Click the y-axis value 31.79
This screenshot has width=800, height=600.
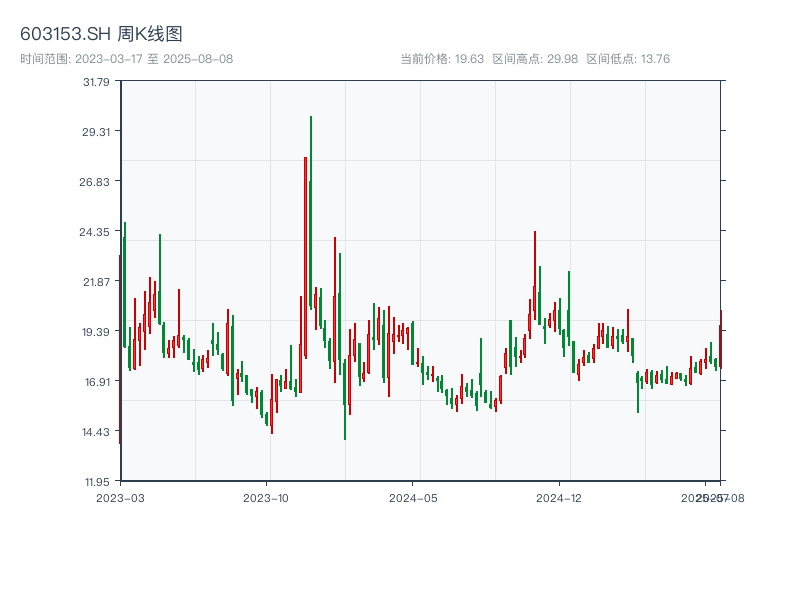(96, 82)
